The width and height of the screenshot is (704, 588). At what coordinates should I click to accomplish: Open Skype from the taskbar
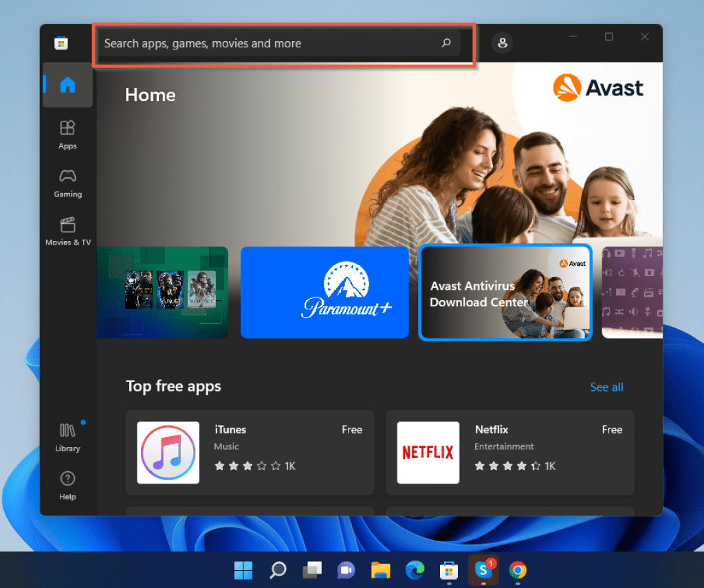point(483,570)
